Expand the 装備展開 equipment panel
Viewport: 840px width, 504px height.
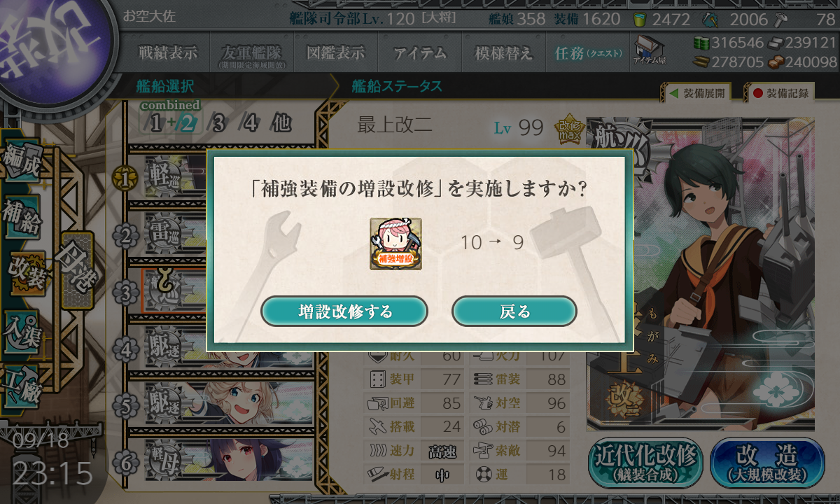696,92
